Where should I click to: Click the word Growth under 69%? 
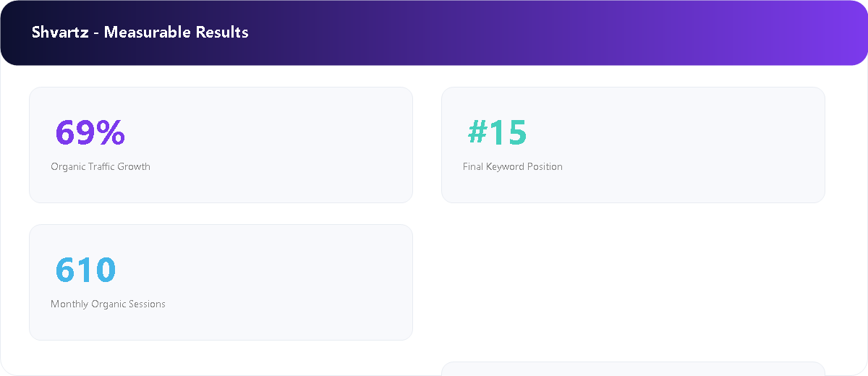(134, 166)
